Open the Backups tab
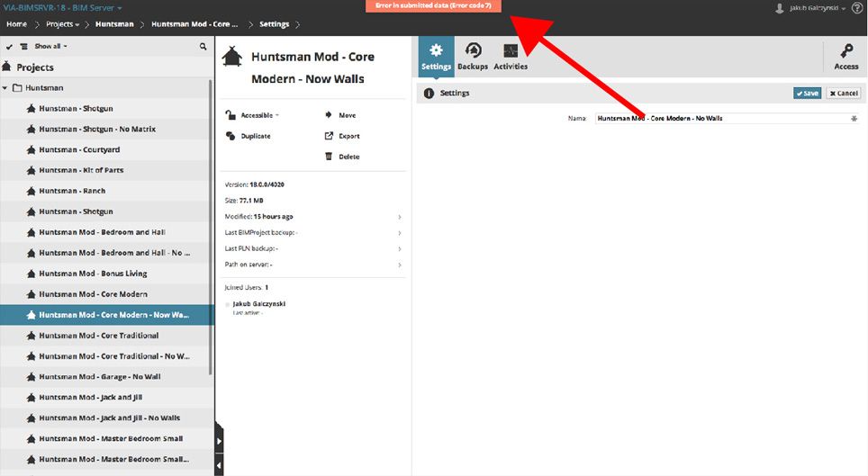 pyautogui.click(x=473, y=56)
